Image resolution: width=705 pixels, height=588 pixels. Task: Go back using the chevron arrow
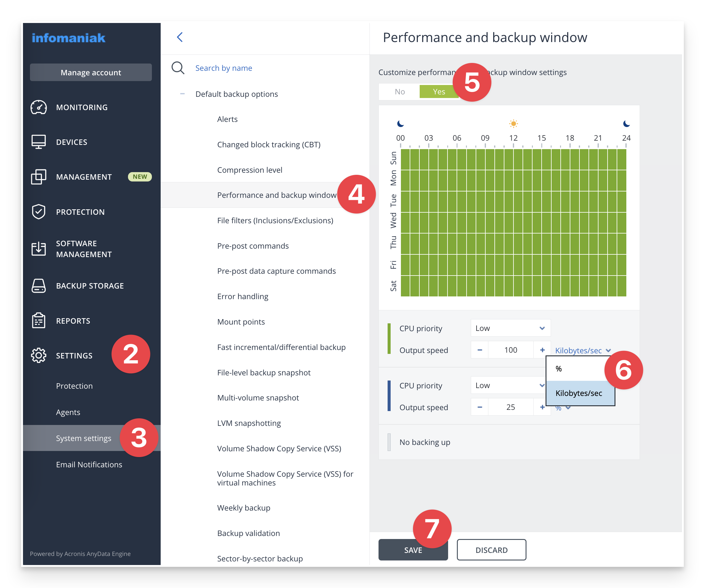[x=180, y=37]
